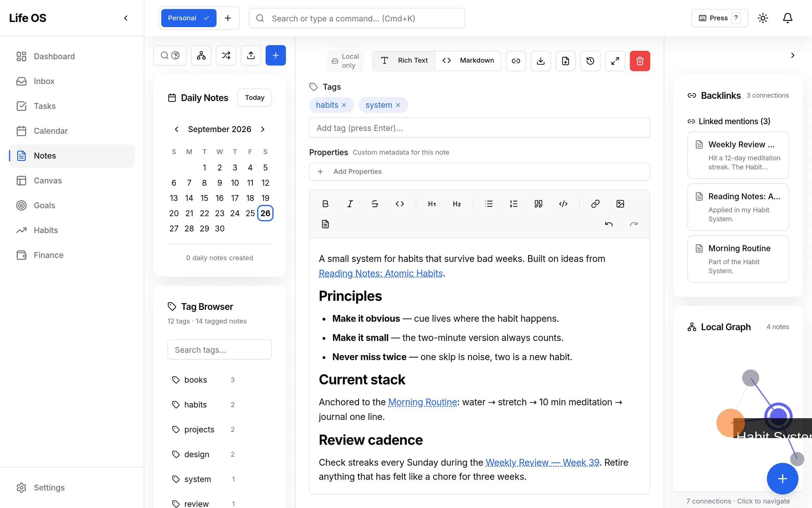Viewport: 812px width, 508px height.
Task: Open Habits in sidebar
Action: (72, 230)
